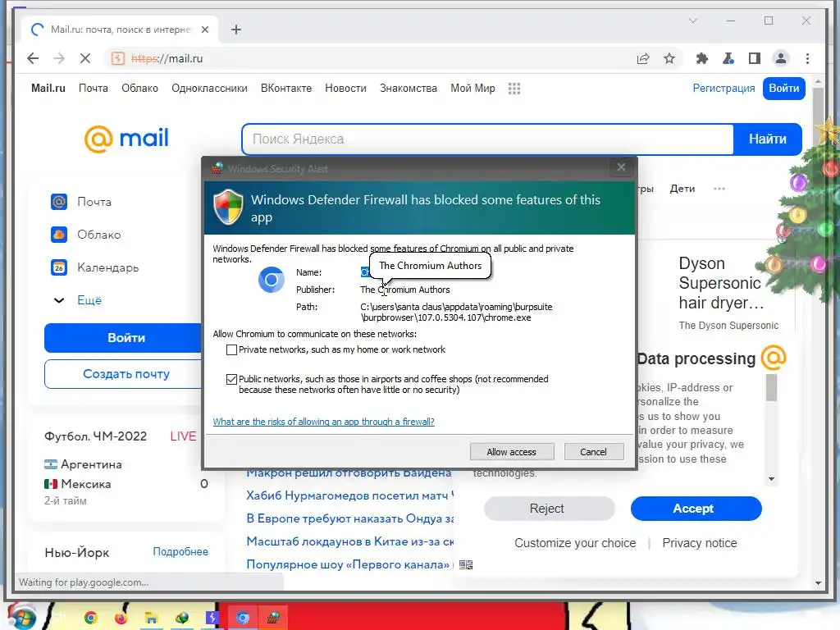
Task: Open Знакомства from the top navigation
Action: pyautogui.click(x=409, y=89)
